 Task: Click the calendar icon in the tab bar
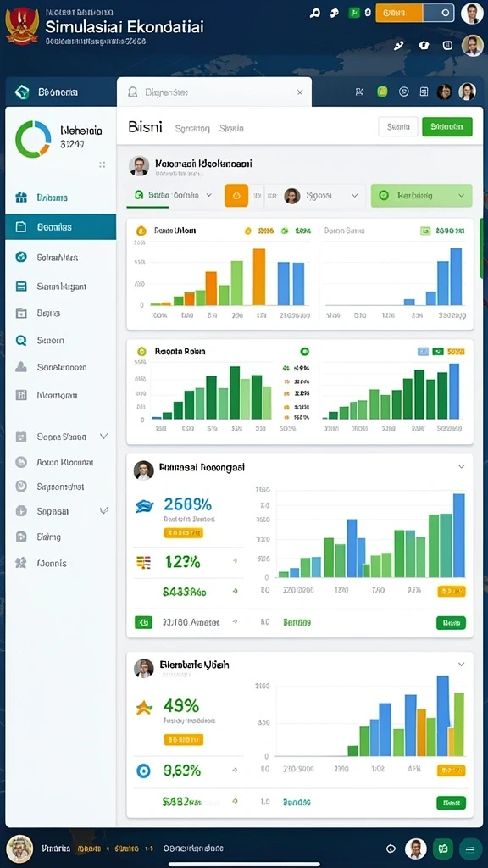click(424, 92)
